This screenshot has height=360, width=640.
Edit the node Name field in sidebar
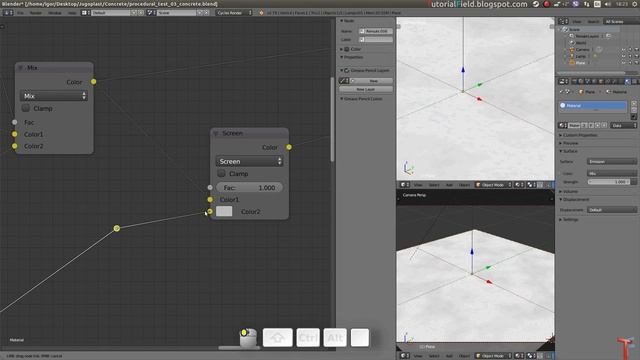click(376, 31)
